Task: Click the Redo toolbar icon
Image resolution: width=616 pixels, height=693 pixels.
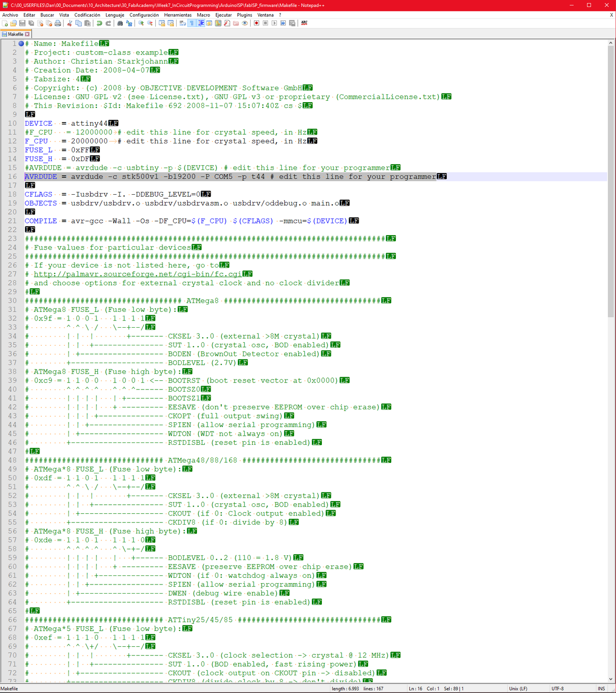Action: (108, 23)
